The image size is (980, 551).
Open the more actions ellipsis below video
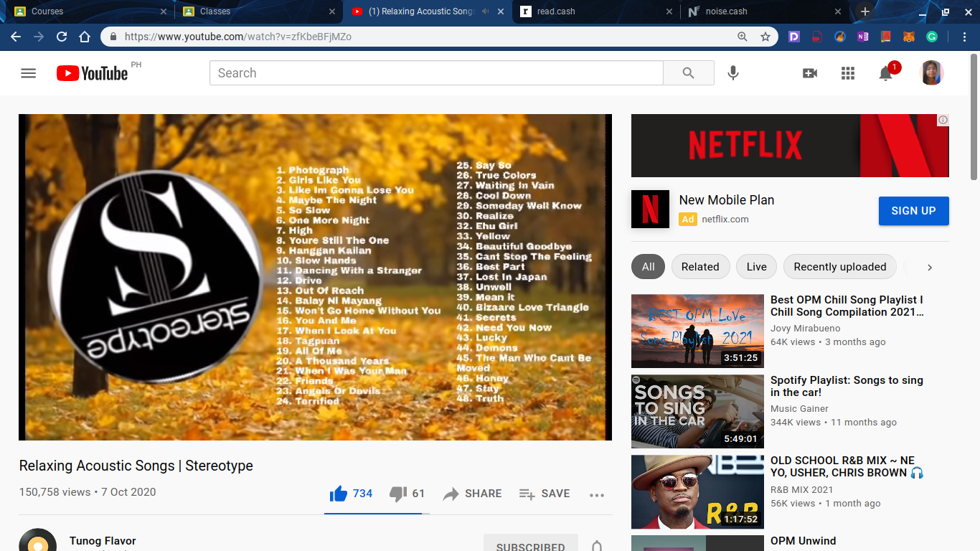coord(597,494)
